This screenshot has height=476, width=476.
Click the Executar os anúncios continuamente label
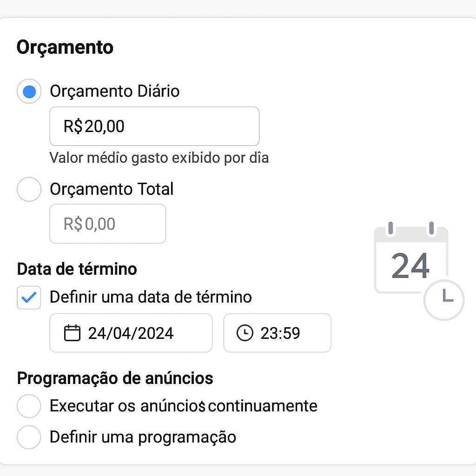tap(184, 406)
